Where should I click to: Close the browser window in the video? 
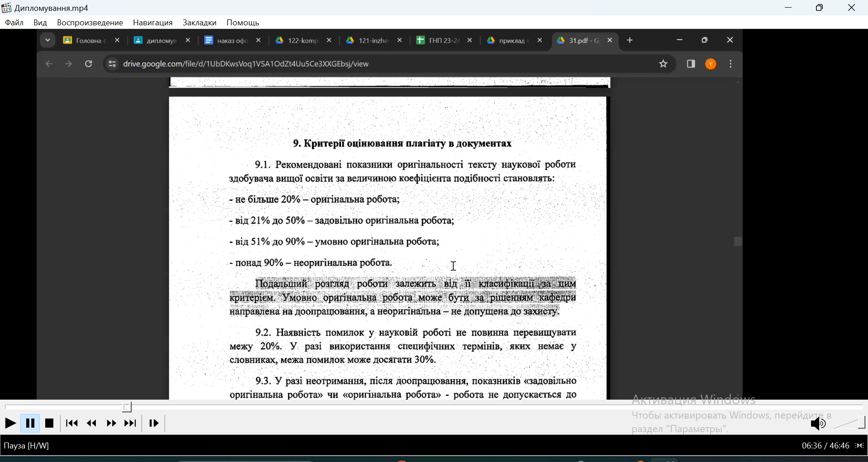pos(731,40)
